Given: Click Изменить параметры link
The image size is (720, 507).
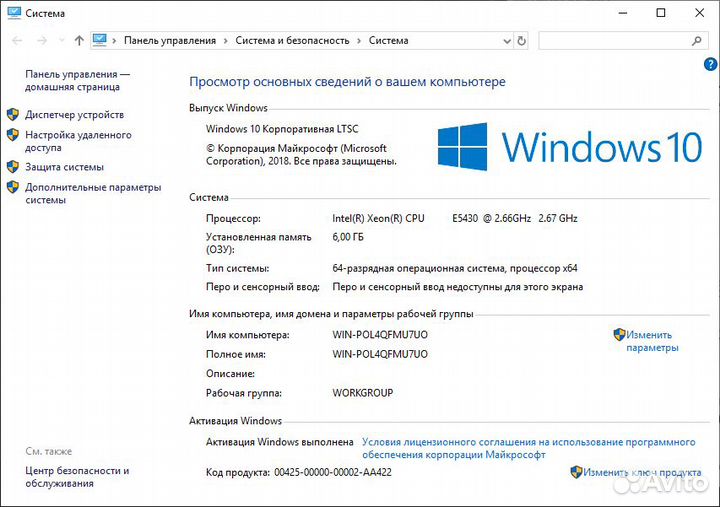Looking at the screenshot, I should pyautogui.click(x=652, y=341).
